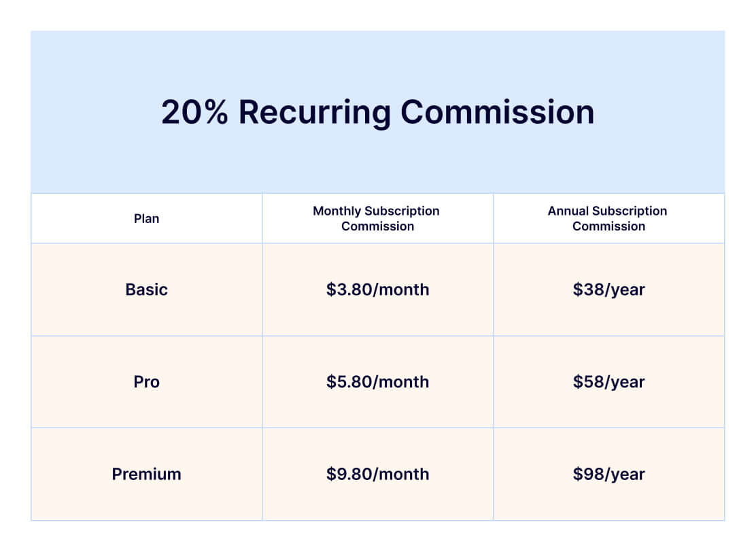Select the $9.80/month commission value
This screenshot has width=756, height=552.
click(x=377, y=475)
